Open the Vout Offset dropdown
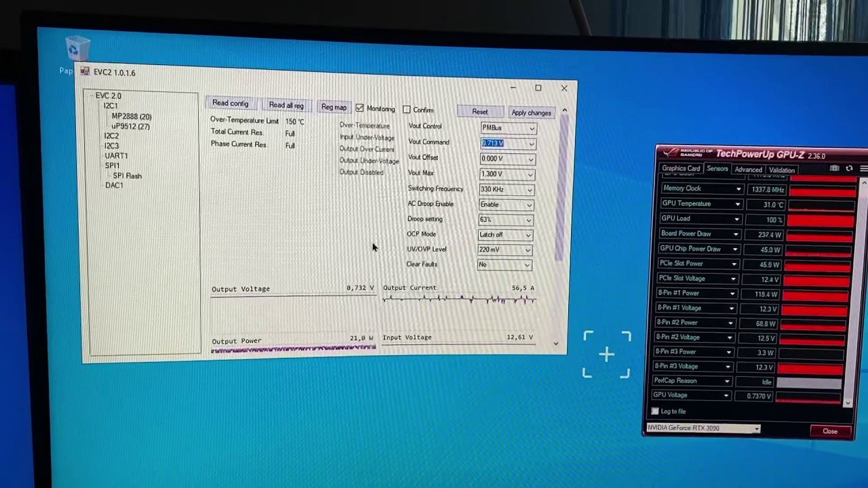868x488 pixels. [x=507, y=159]
